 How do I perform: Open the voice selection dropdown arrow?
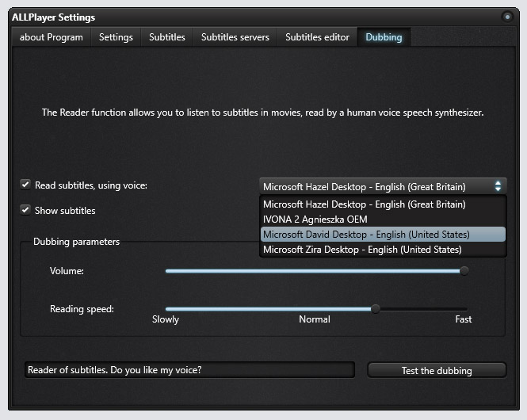pos(498,186)
